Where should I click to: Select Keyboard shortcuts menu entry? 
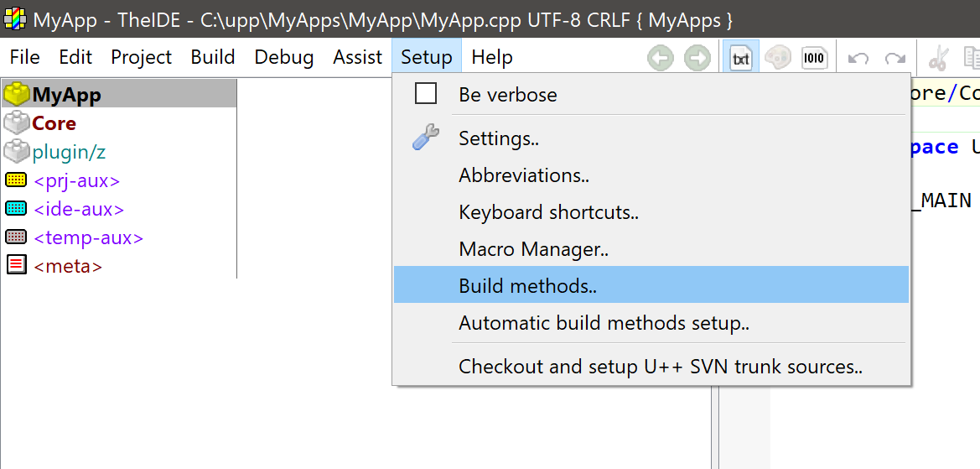click(x=548, y=212)
